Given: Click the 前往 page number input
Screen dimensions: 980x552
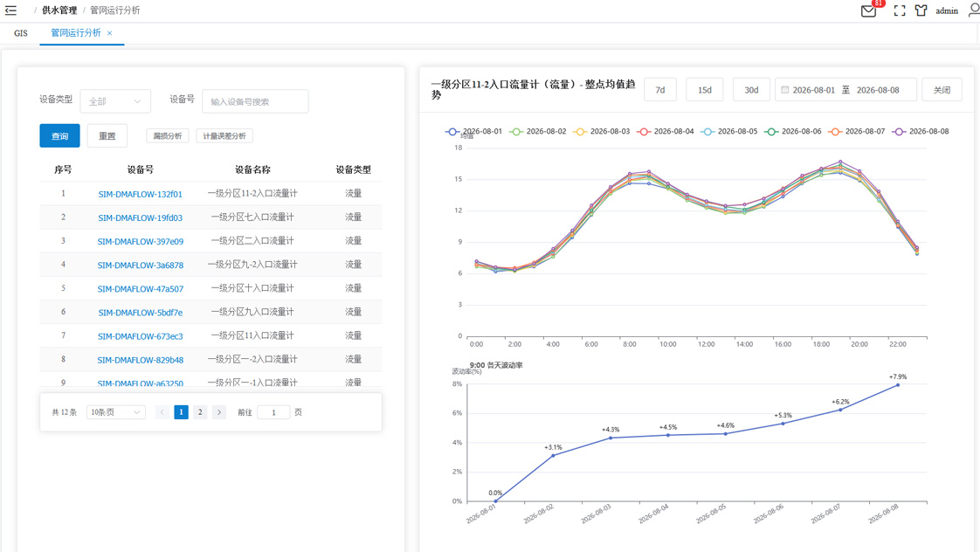Looking at the screenshot, I should (273, 412).
